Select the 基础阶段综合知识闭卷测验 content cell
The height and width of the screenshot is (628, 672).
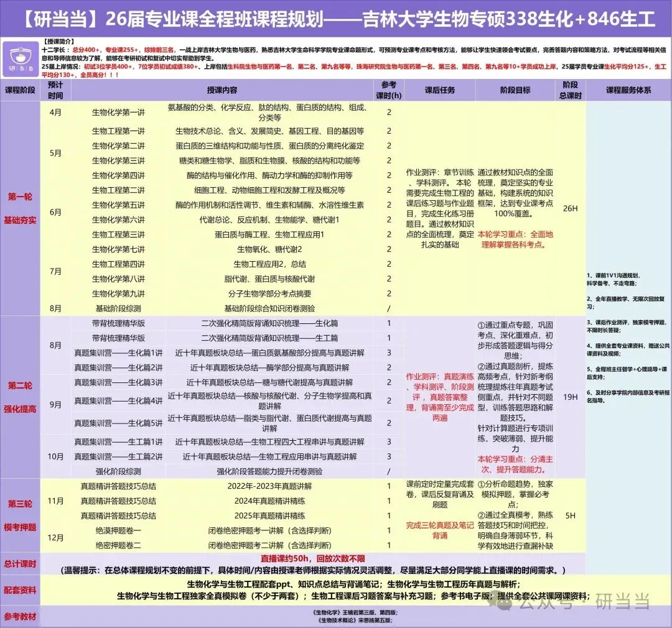tap(269, 308)
